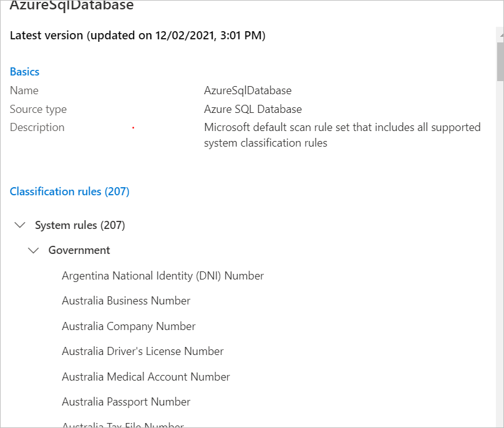This screenshot has height=428, width=504.
Task: Select Argentina National Identity (DNI) Number rule
Action: (163, 275)
